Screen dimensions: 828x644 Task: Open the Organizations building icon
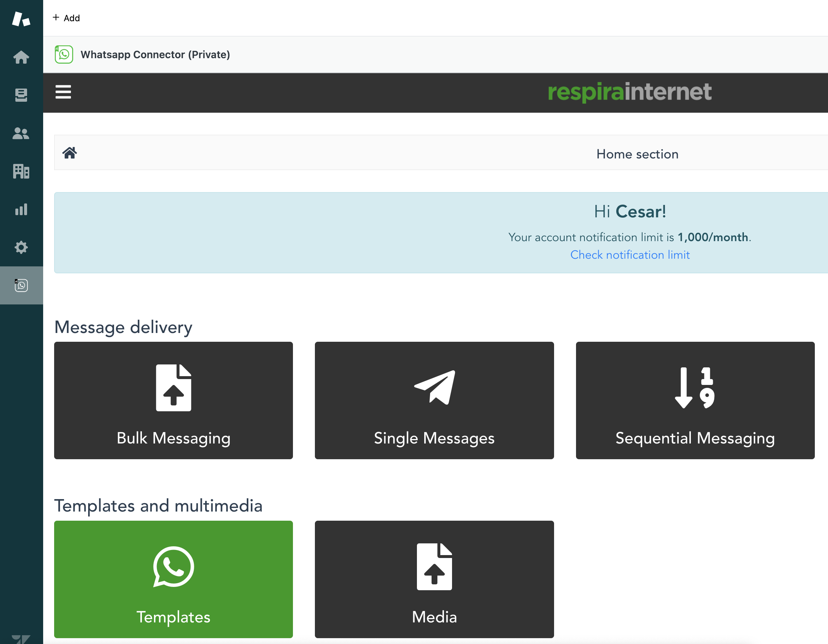[x=21, y=172]
